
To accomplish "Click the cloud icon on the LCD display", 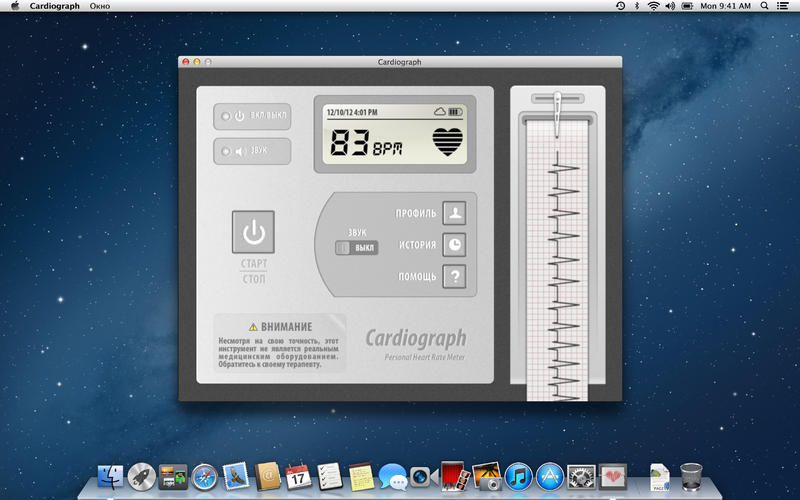I will 440,111.
